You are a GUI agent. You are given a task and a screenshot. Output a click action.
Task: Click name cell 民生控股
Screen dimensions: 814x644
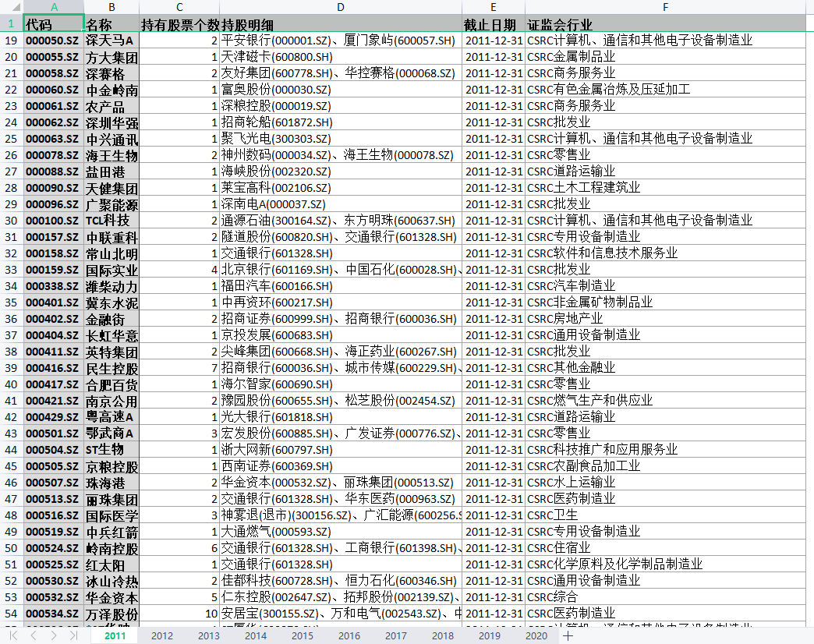111,368
